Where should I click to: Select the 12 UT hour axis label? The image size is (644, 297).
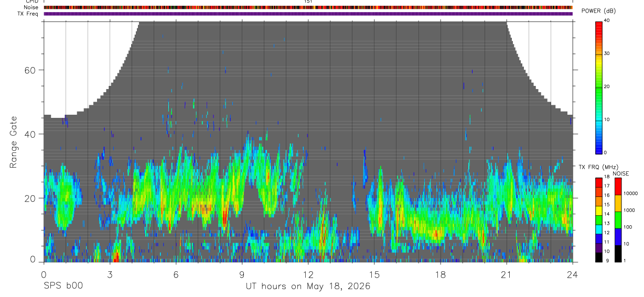click(308, 275)
